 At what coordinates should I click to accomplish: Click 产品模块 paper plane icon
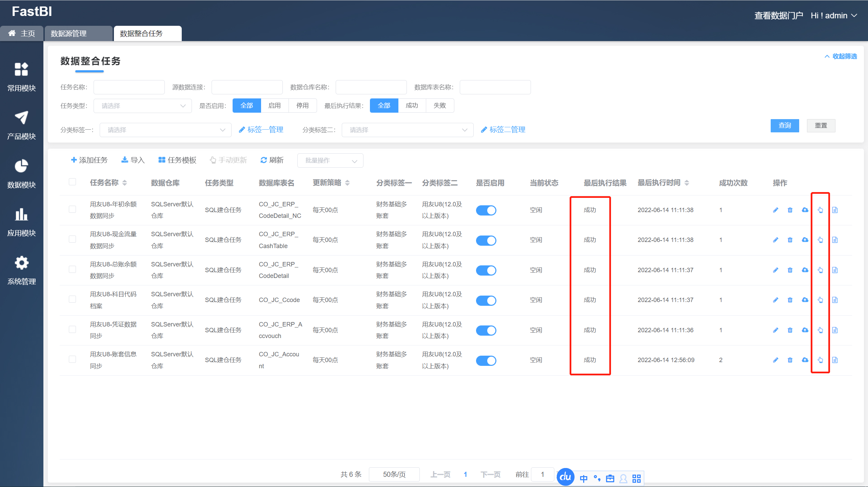pyautogui.click(x=21, y=118)
